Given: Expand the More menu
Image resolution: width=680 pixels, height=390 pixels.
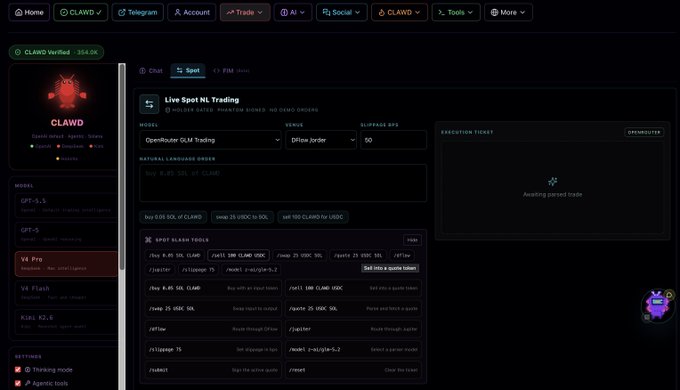Looking at the screenshot, I should point(508,12).
